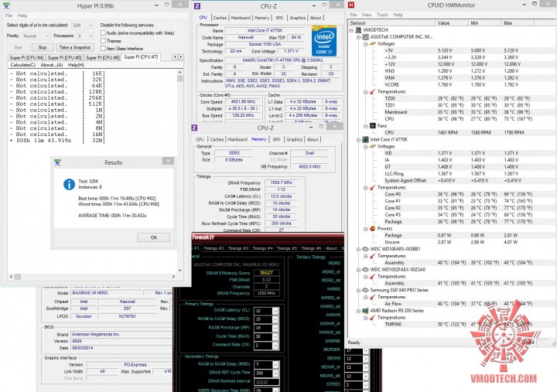Image resolution: width=557 pixels, height=392 pixels.
Task: Enable the Audio service checkbox in Hyper PI
Action: (103, 33)
